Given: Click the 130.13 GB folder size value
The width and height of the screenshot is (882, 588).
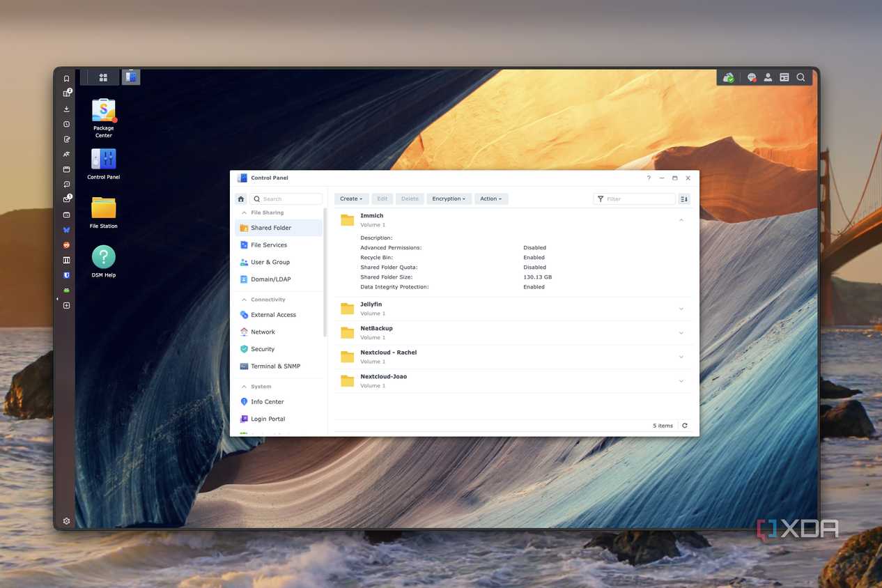Looking at the screenshot, I should (538, 277).
